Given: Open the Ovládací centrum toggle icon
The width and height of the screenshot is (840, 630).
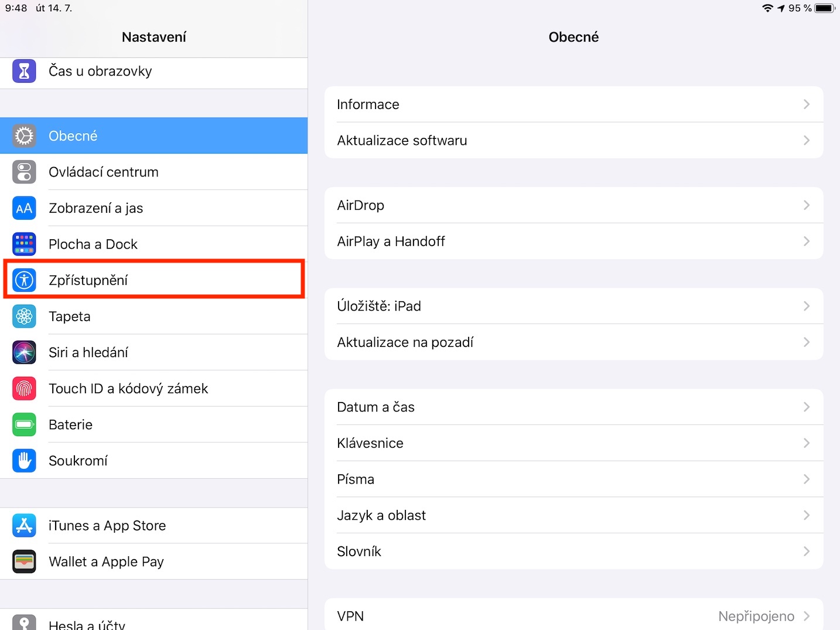Looking at the screenshot, I should [24, 172].
